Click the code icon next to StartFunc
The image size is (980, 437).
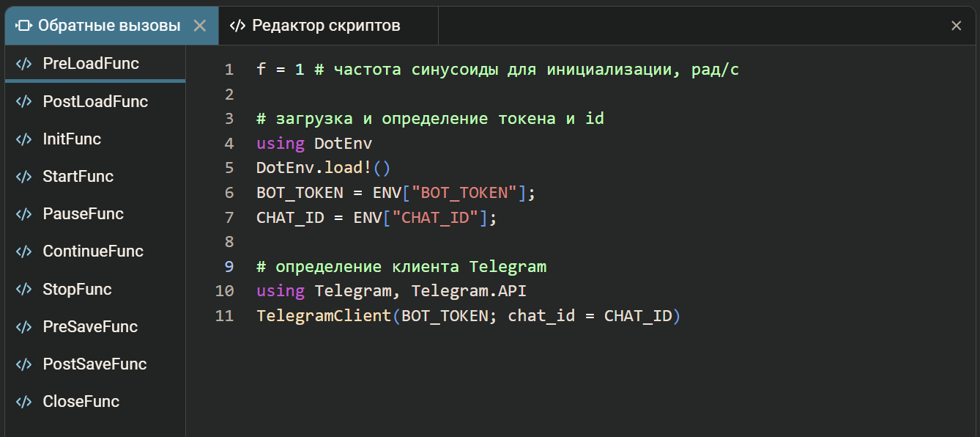pos(23,177)
